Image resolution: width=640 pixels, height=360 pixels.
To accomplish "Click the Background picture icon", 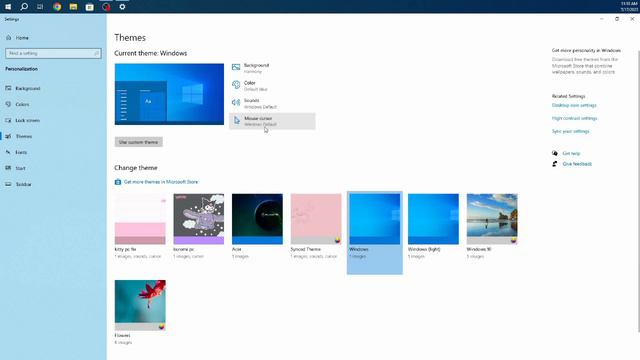I will tap(236, 67).
